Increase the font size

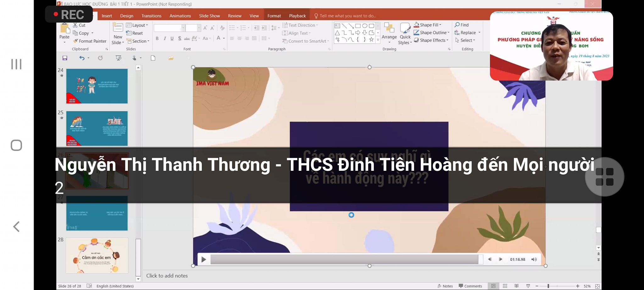click(205, 28)
